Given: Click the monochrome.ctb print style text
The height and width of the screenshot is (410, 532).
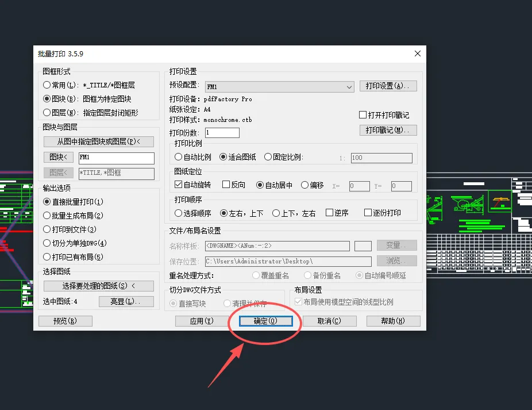Looking at the screenshot, I should point(228,120).
